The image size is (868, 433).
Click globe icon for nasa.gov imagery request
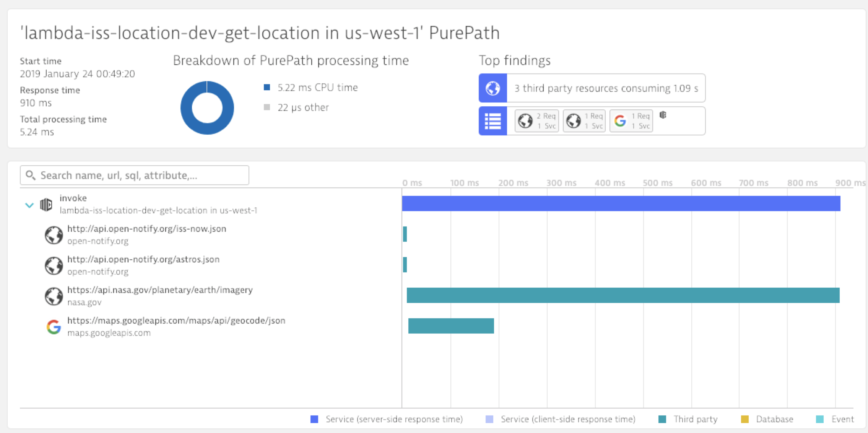coord(54,296)
